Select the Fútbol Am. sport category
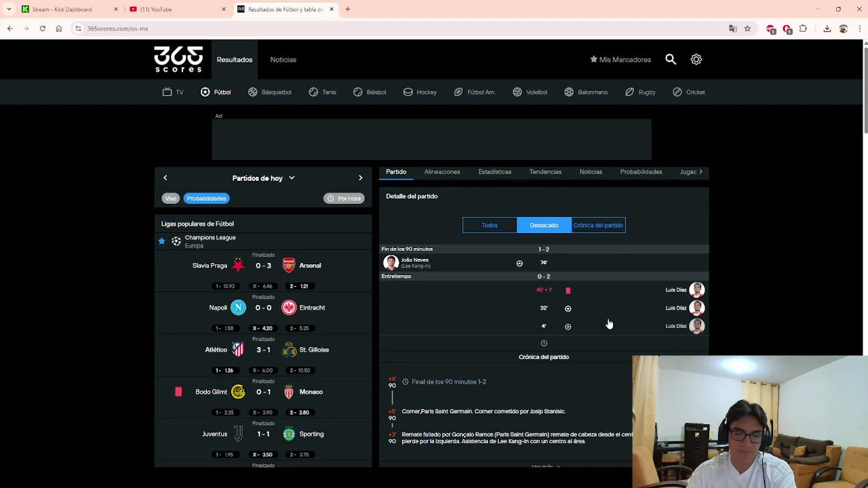Image resolution: width=868 pixels, height=488 pixels. [475, 92]
